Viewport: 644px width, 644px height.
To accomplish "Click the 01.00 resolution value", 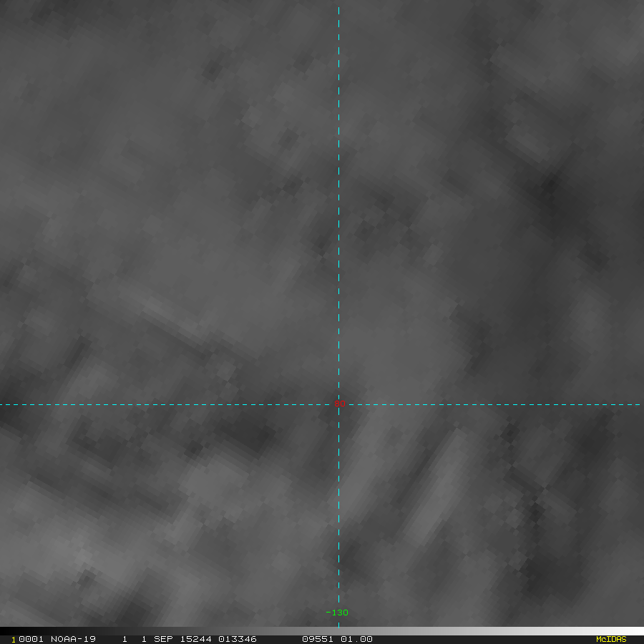I will (x=356, y=639).
